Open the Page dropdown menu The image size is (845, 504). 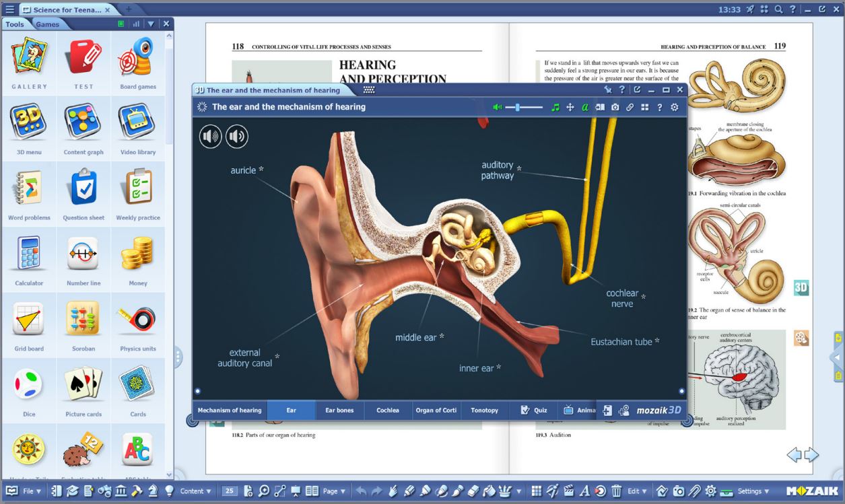coord(334,491)
